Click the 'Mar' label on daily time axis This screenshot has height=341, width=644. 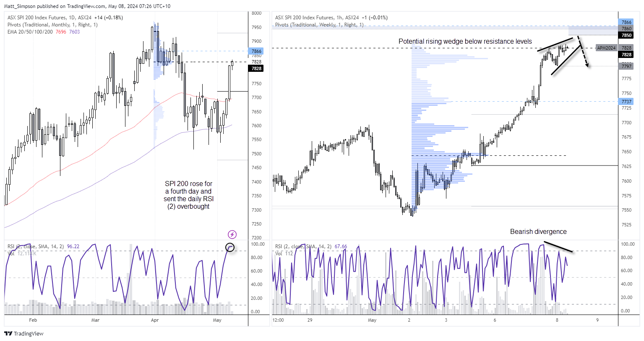[x=95, y=320]
